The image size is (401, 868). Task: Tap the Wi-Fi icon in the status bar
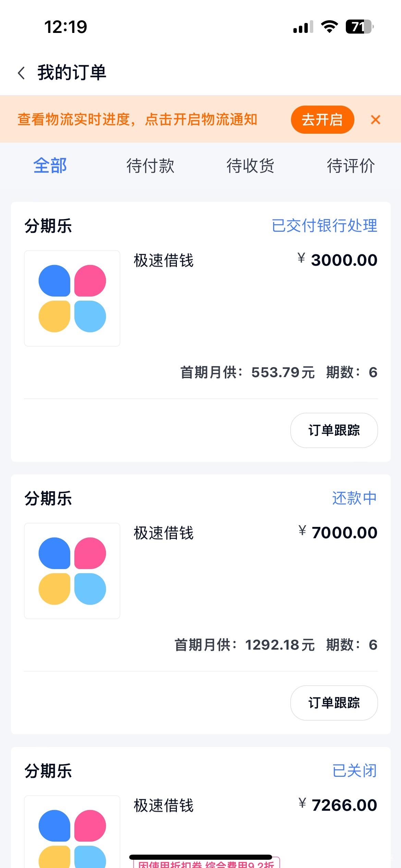tap(329, 27)
